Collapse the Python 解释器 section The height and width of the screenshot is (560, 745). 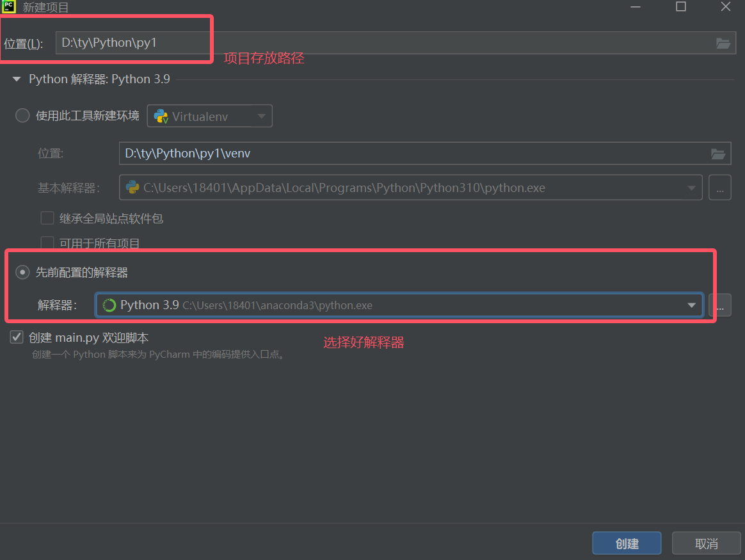pos(15,79)
